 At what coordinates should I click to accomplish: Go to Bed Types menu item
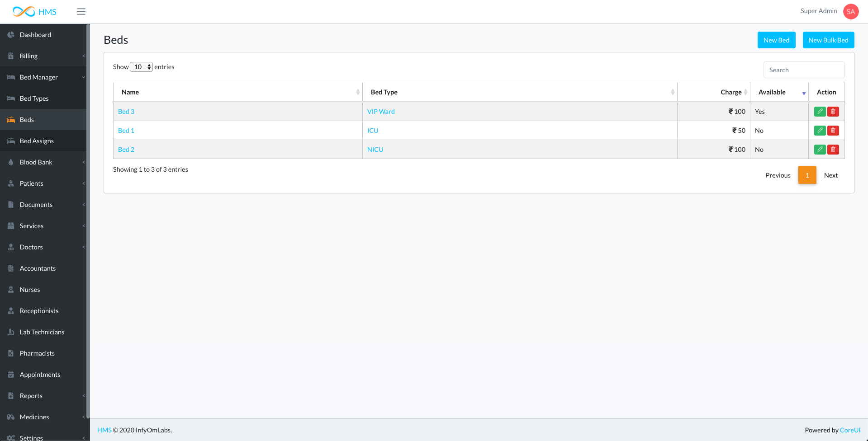34,99
